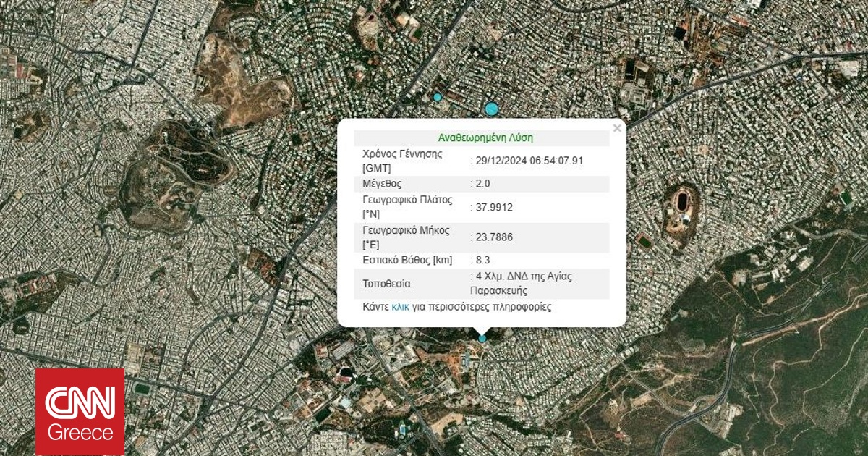
Task: Close the earthquake info popup
Action: click(616, 129)
